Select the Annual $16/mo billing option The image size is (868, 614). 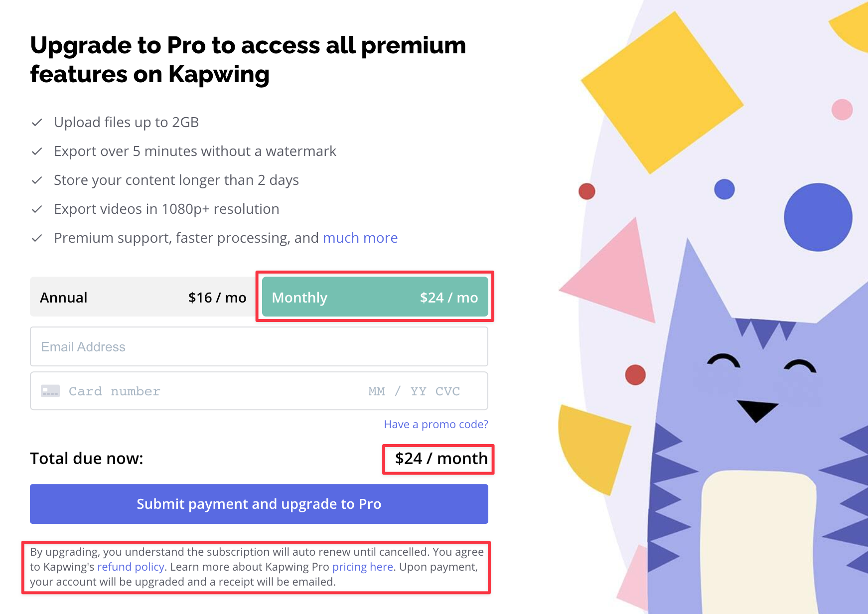143,298
